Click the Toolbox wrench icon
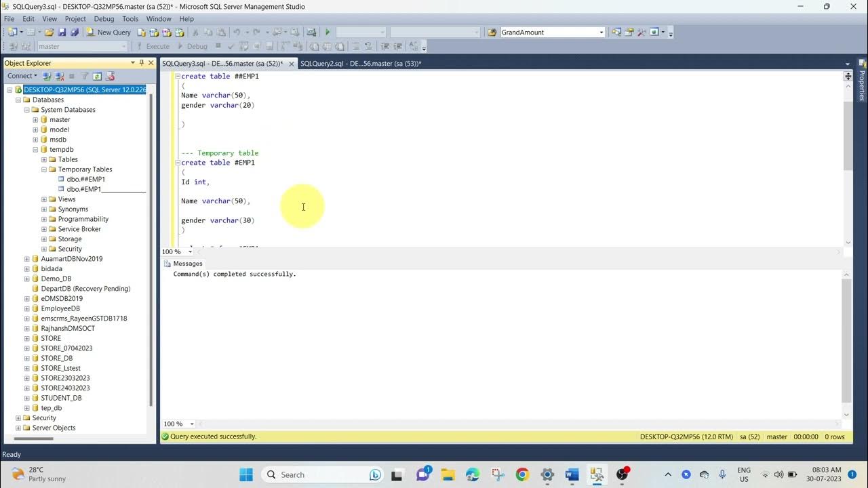 point(641,32)
